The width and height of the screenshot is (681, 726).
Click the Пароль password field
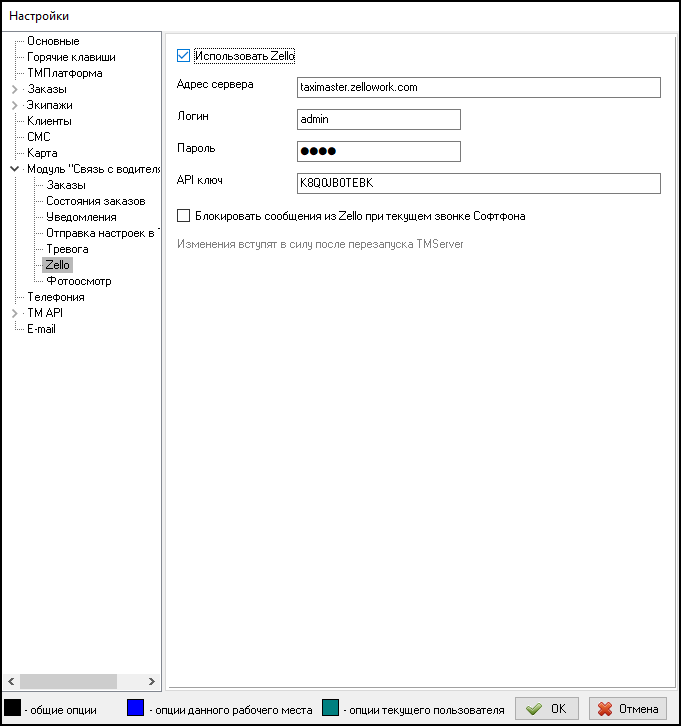pos(379,151)
